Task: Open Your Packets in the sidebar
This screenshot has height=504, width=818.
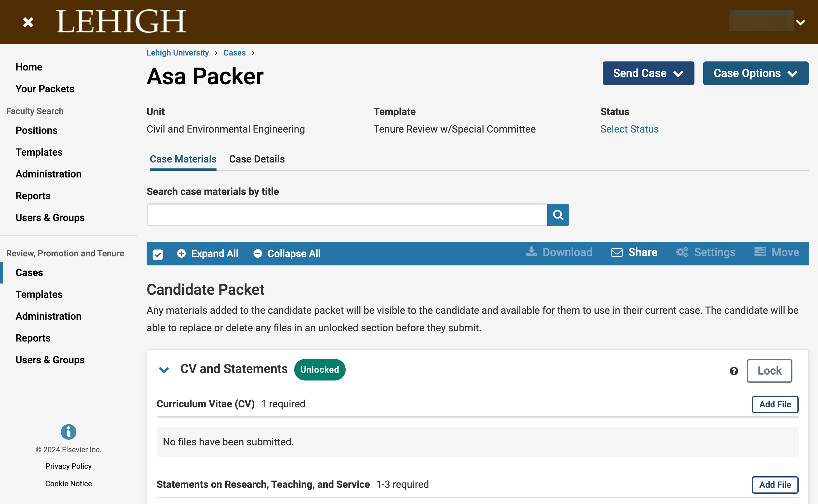Action: pos(45,89)
